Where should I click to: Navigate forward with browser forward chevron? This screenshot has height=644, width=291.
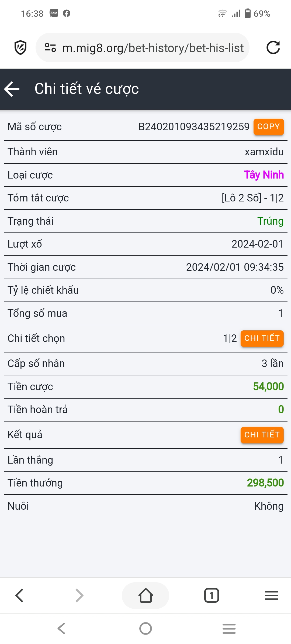pos(79,595)
